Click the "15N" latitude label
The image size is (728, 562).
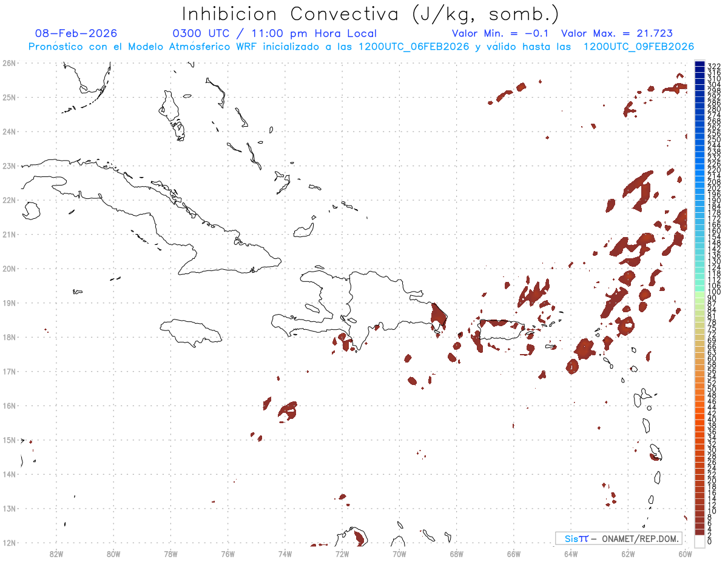[x=8, y=440]
